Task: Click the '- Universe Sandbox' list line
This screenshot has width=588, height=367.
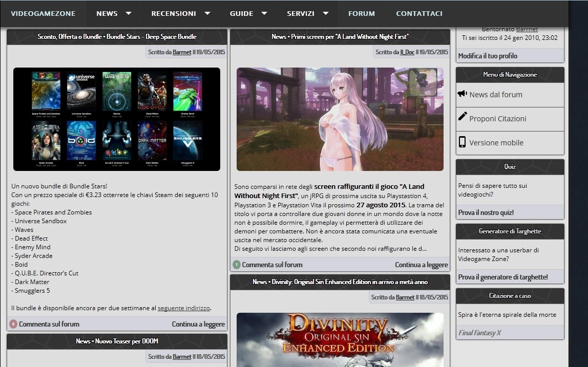Action: pos(39,221)
